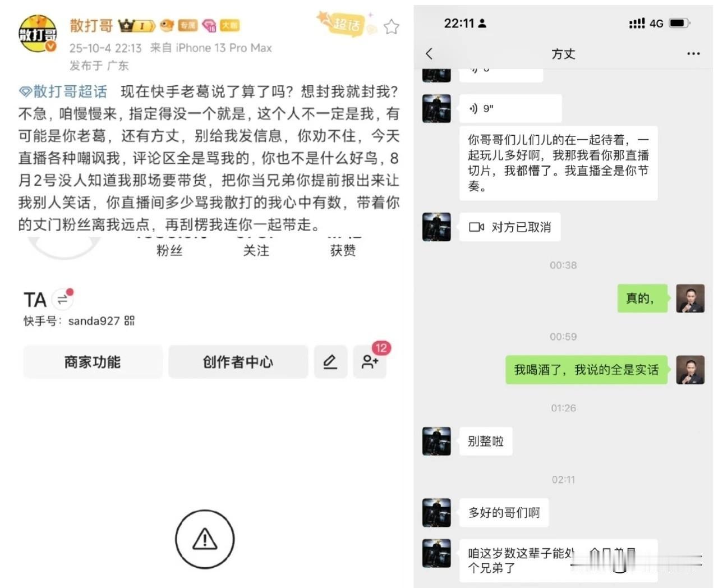Follow the 散打哥超话 topic link
Image resolution: width=718 pixels, height=588 pixels.
(63, 91)
